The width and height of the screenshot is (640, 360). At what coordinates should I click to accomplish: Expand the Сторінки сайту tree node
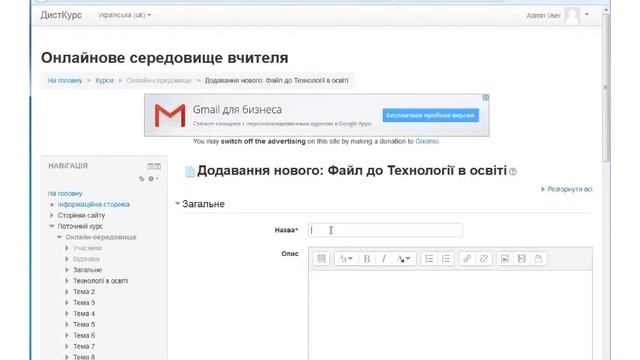[x=52, y=215]
